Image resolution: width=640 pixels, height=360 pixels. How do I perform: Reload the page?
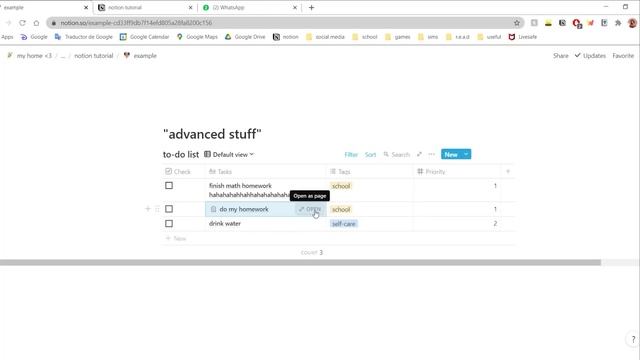(x=22, y=23)
